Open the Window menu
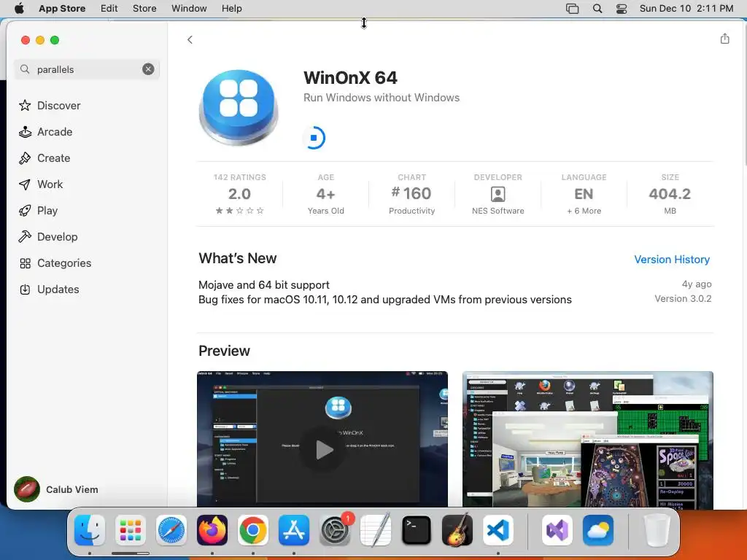This screenshot has width=747, height=560. [189, 8]
